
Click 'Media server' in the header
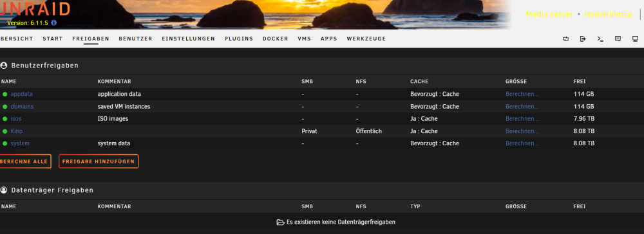coord(549,14)
